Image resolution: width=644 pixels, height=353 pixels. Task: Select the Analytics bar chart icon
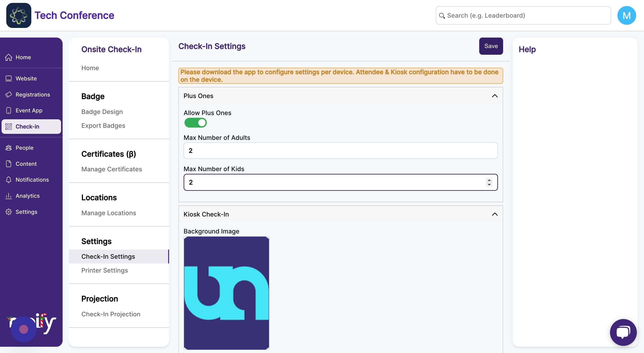click(x=8, y=196)
